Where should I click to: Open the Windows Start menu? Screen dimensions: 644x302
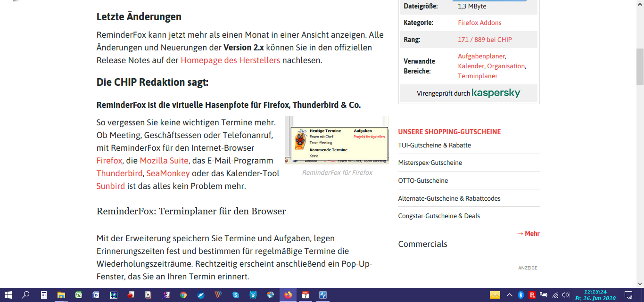point(8,295)
